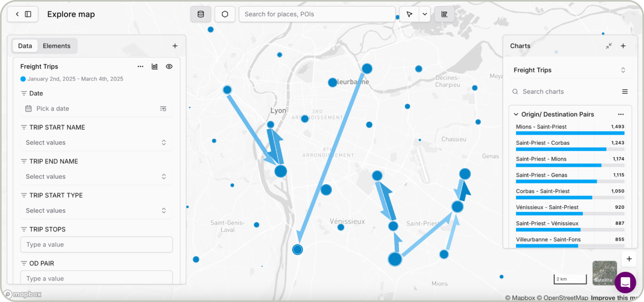Toggle the sidebar panel icon
The width and height of the screenshot is (644, 302).
pos(28,14)
